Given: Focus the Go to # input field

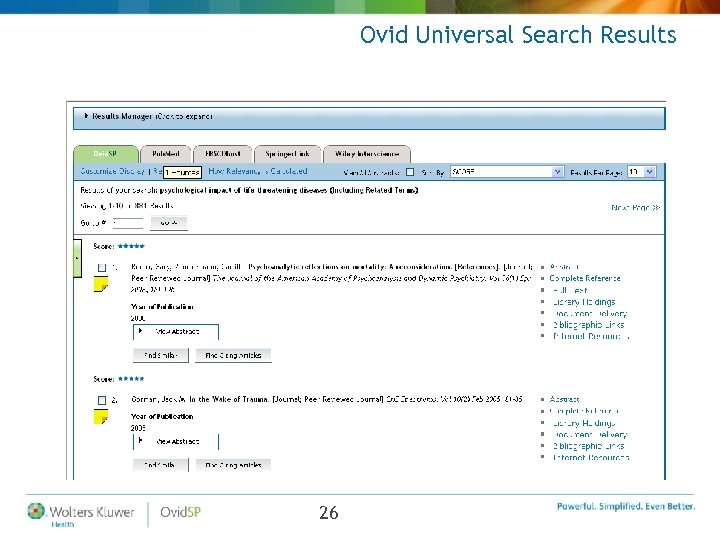Looking at the screenshot, I should [x=128, y=223].
